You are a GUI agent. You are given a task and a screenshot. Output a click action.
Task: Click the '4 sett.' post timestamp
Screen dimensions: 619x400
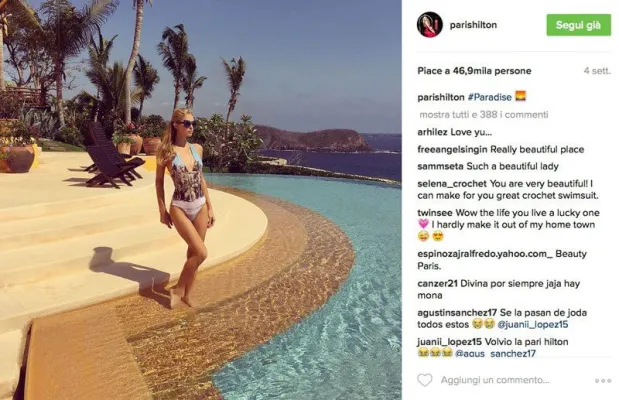pos(597,71)
